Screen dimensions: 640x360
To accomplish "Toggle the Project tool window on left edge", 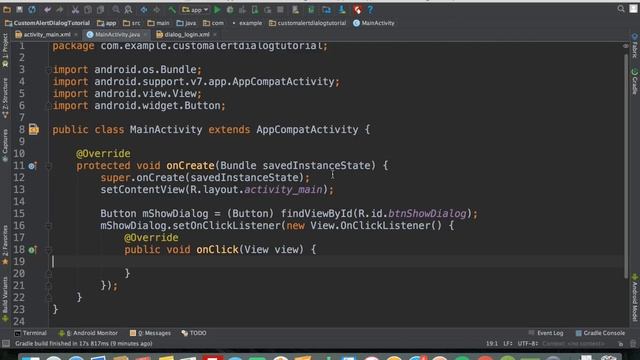I will 5,50.
